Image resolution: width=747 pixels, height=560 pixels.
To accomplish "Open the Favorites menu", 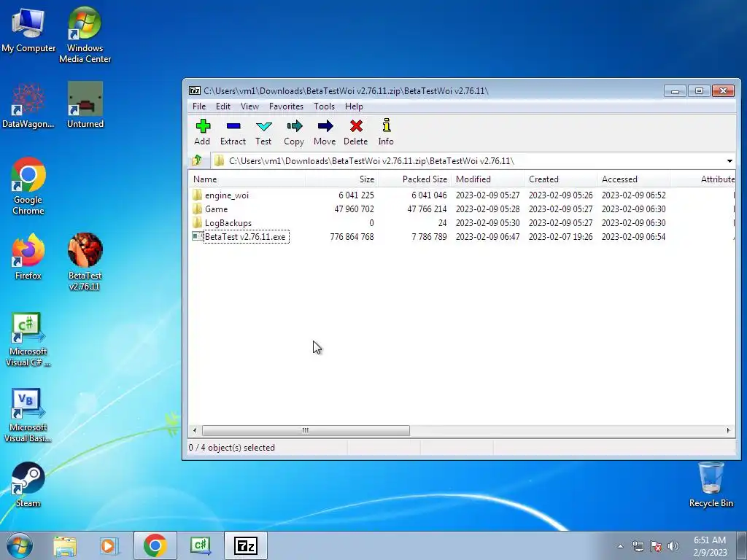I will (286, 106).
